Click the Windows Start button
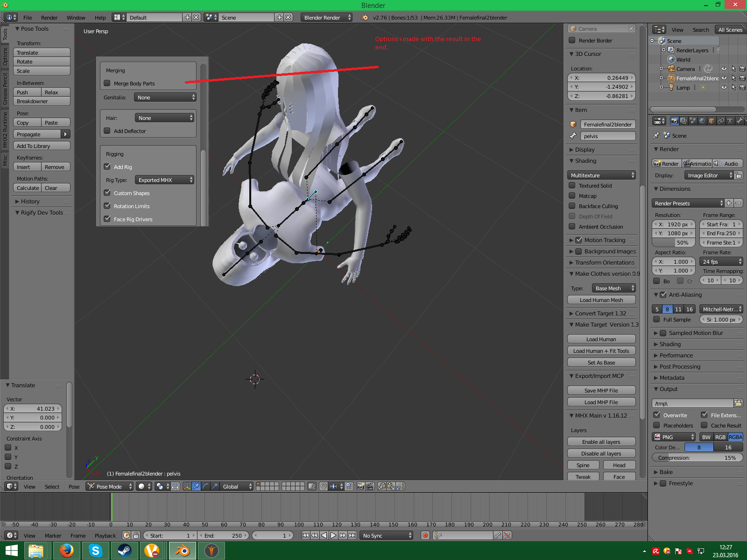The width and height of the screenshot is (747, 560). point(11,551)
